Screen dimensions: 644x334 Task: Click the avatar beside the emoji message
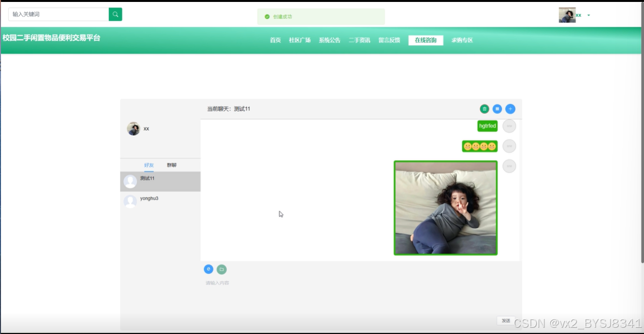click(x=509, y=146)
